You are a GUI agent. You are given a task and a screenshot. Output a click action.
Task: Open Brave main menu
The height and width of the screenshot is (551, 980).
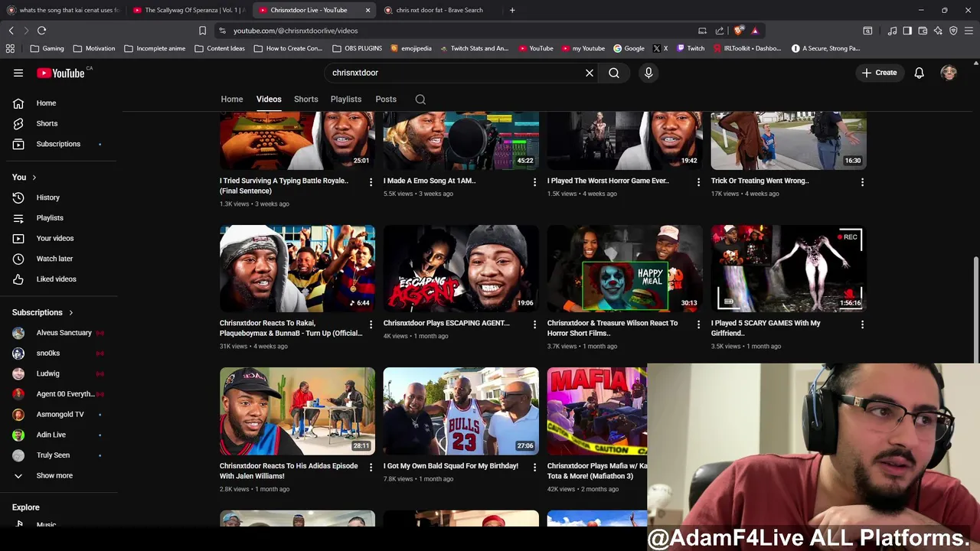[x=969, y=31]
